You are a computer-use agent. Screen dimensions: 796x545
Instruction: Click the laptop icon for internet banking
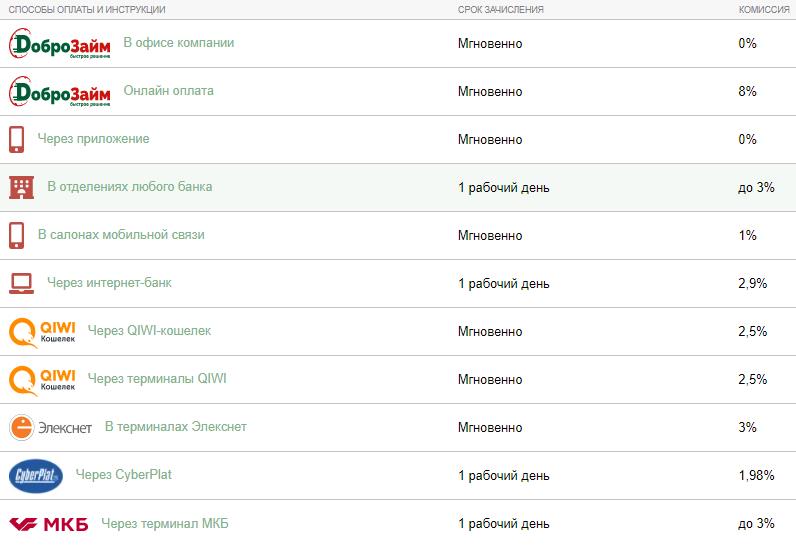click(21, 284)
